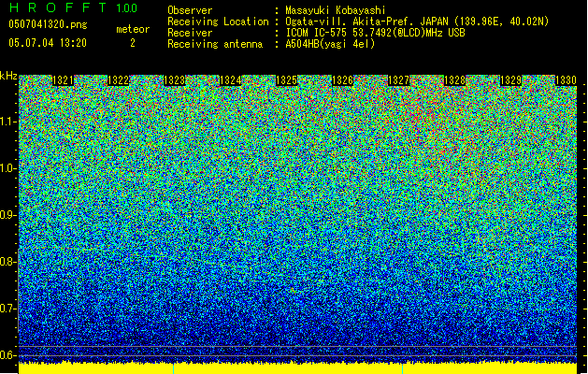Click the 1323 time marker

[175, 80]
